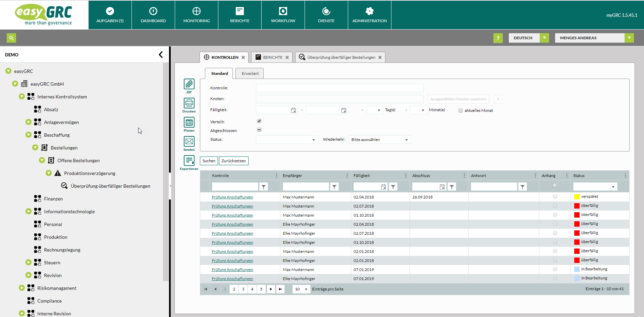This screenshot has width=644, height=317.
Task: Click the Kontrolle text input field
Action: 339,88
